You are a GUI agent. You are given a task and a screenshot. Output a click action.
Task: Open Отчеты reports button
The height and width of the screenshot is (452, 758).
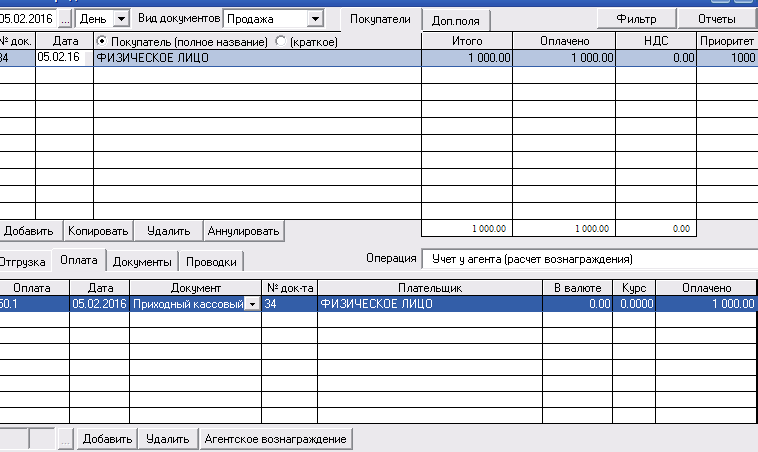[716, 19]
